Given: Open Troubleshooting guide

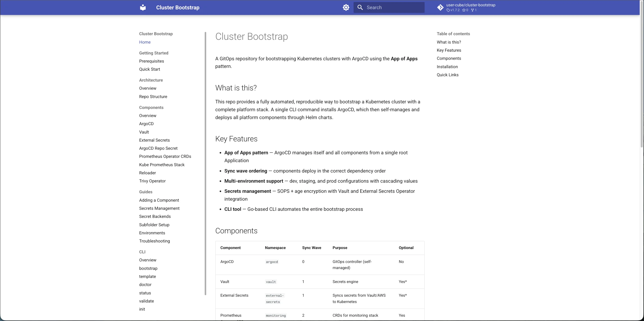Looking at the screenshot, I should [x=154, y=241].
